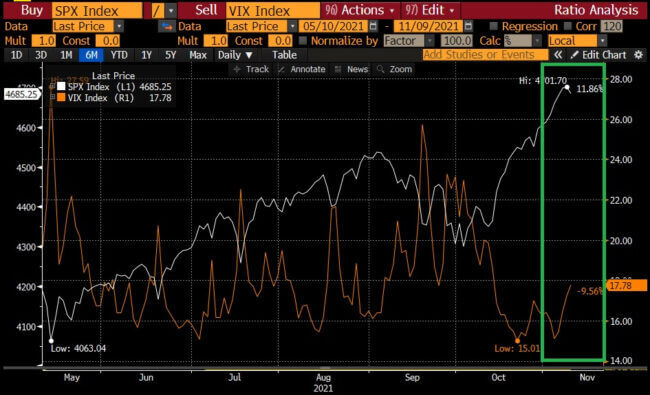The width and height of the screenshot is (650, 395).
Task: Click Sell-side Const 0.0 field
Action: pos(280,41)
